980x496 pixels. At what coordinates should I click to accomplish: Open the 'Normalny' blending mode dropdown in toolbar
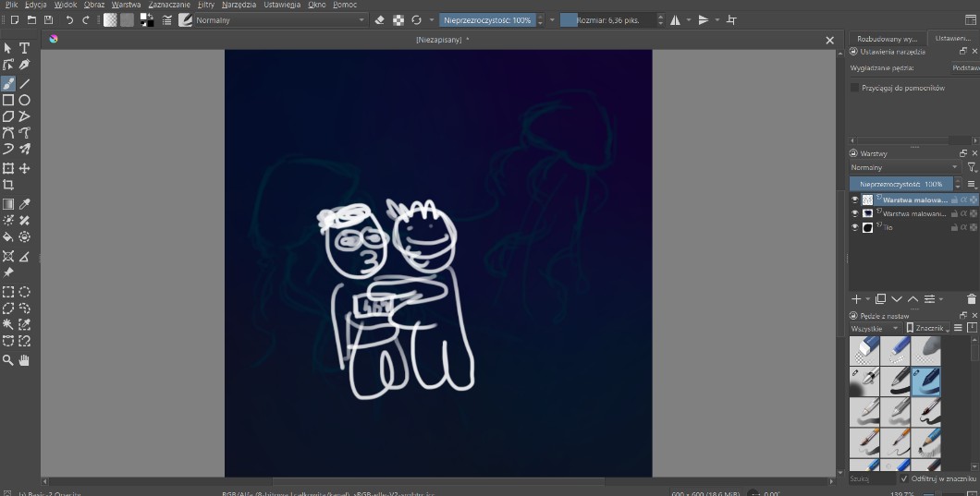277,19
